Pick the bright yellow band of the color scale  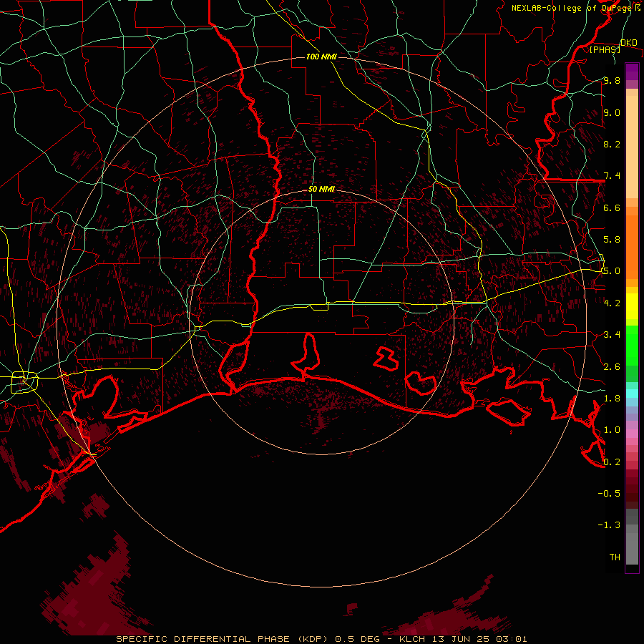(x=632, y=306)
